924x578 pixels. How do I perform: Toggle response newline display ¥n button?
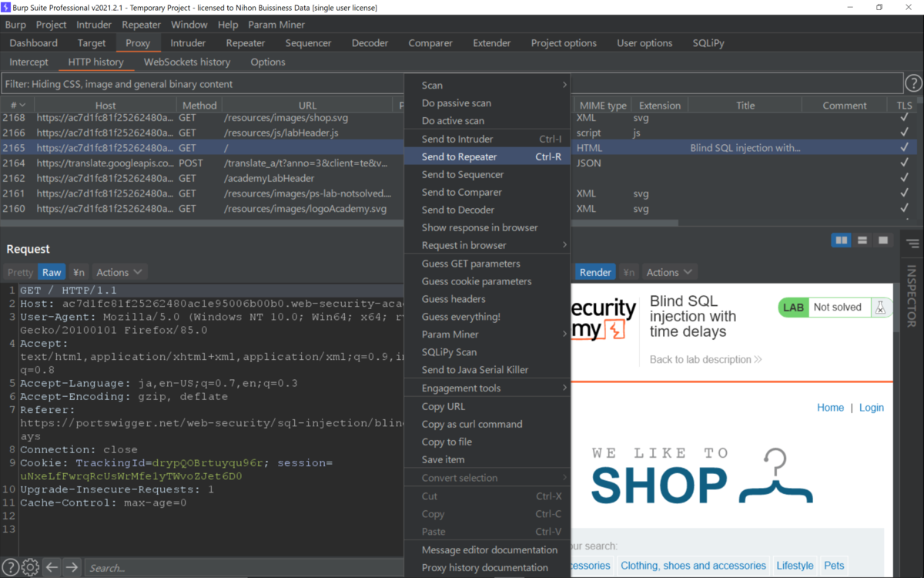(629, 272)
